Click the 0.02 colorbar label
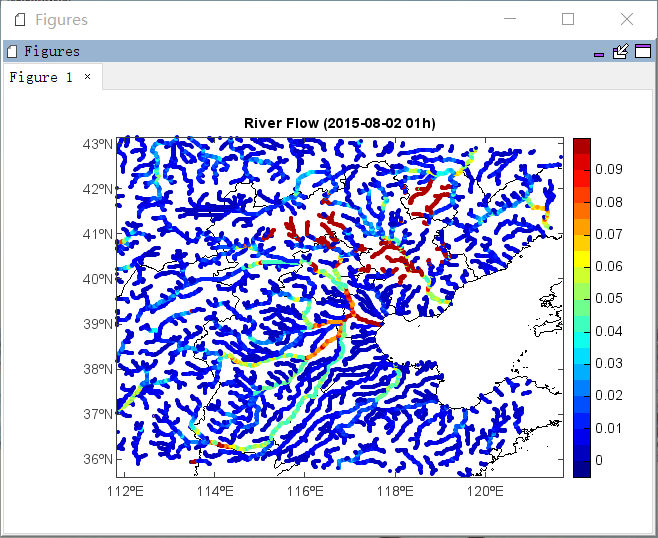658x538 pixels. tap(608, 395)
